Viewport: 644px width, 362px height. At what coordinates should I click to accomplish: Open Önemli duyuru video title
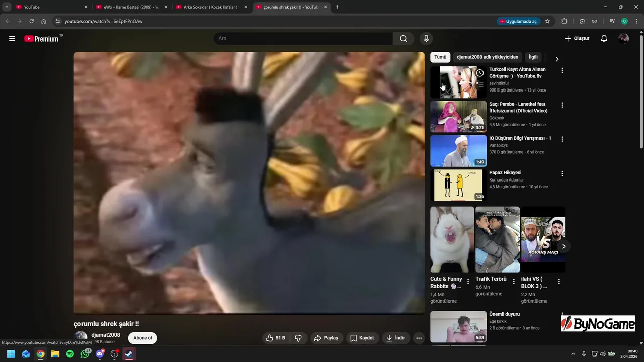point(505,314)
